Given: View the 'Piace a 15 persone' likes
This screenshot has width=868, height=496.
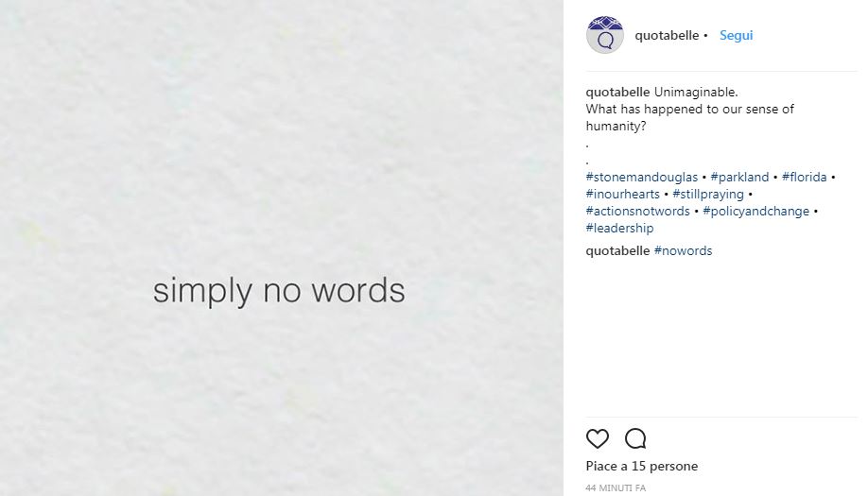Looking at the screenshot, I should [x=642, y=467].
